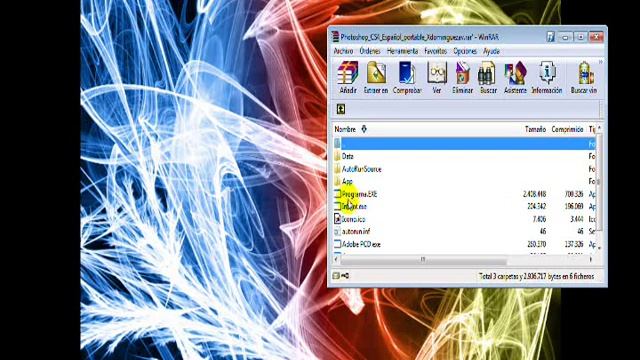Click the autorun.inf file icon
The height and width of the screenshot is (360, 640).
(337, 231)
